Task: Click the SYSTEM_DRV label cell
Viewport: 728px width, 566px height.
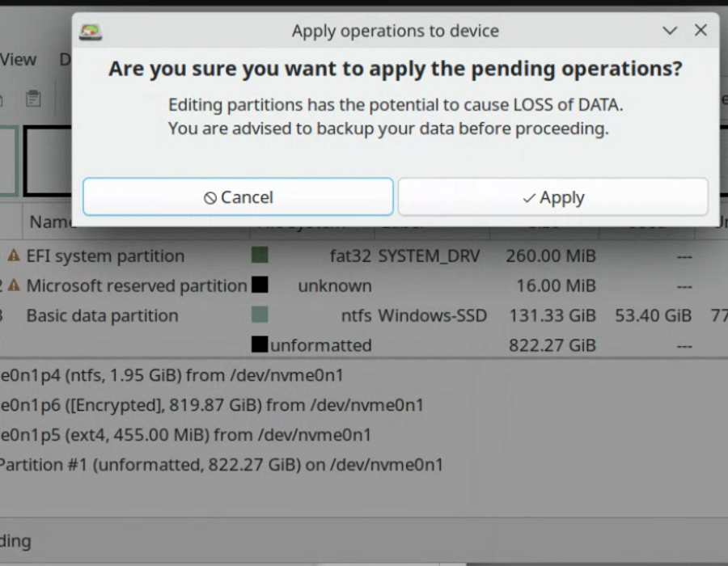Action: 429,256
